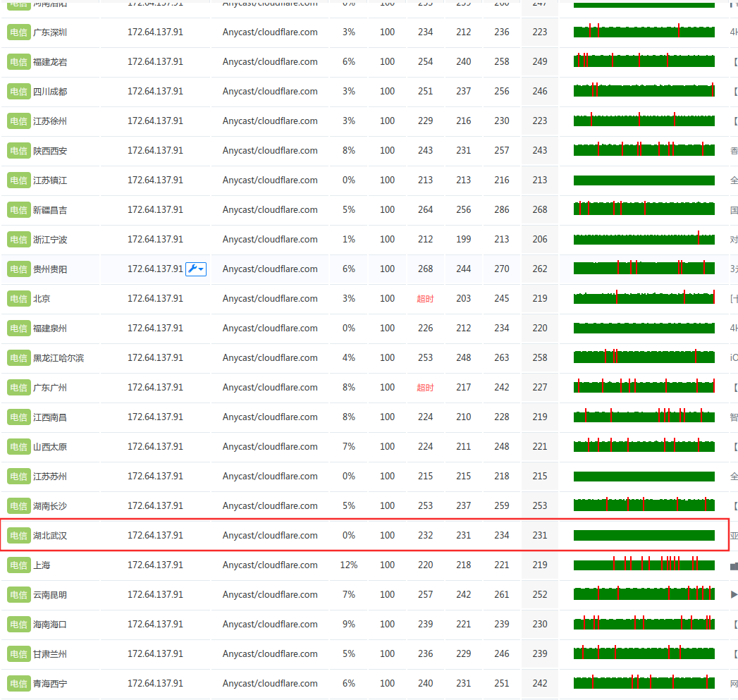Screen dimensions: 738x700
Task: Click the 253 average value for 湖南长沙
Action: click(540, 505)
